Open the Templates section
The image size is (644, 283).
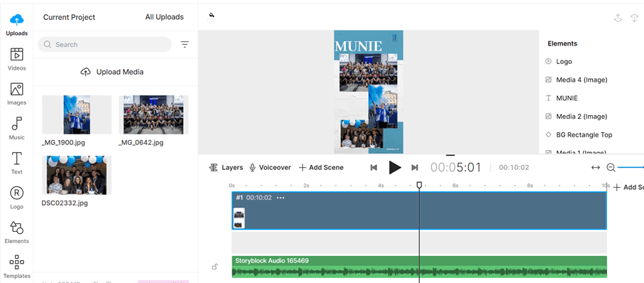(x=16, y=267)
